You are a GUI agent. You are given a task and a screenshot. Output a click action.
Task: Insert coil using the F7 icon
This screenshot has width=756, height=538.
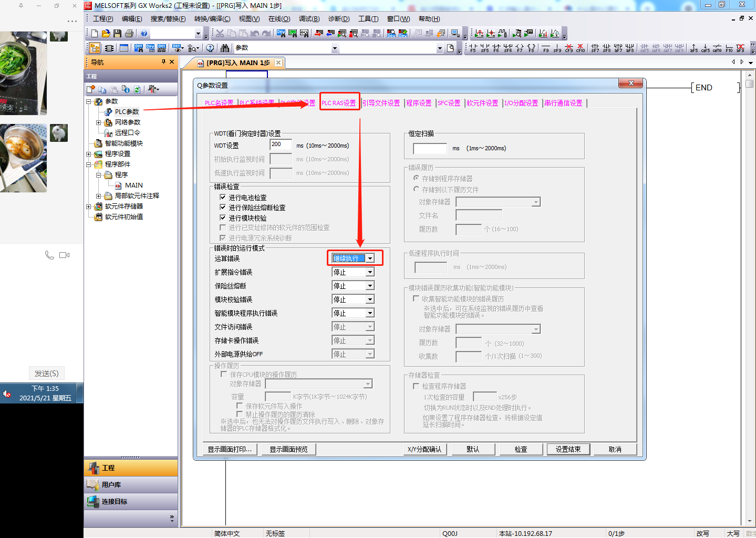click(x=520, y=48)
